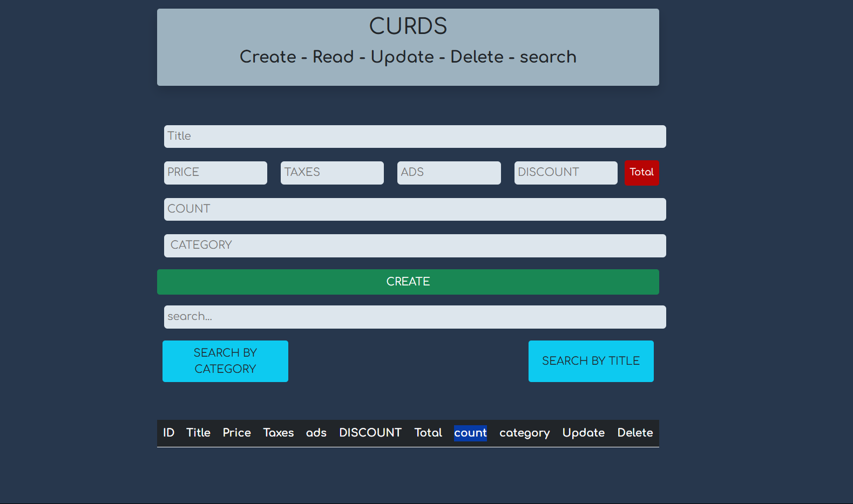Choose SEARCH BY CATEGORY button
The height and width of the screenshot is (504, 853).
pyautogui.click(x=225, y=361)
